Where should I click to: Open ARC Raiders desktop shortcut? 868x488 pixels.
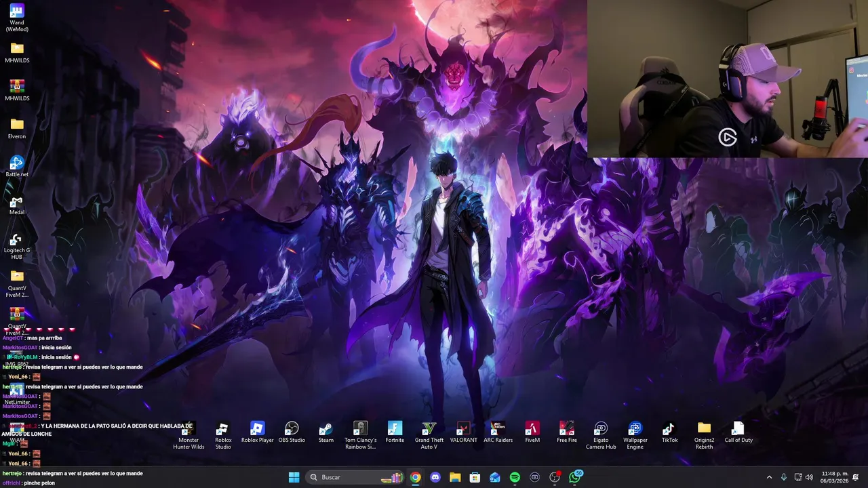tap(498, 432)
